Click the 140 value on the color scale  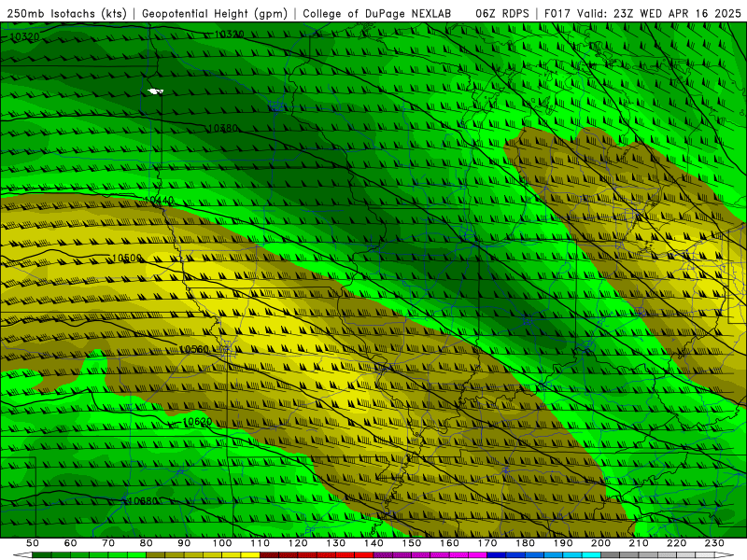374,543
